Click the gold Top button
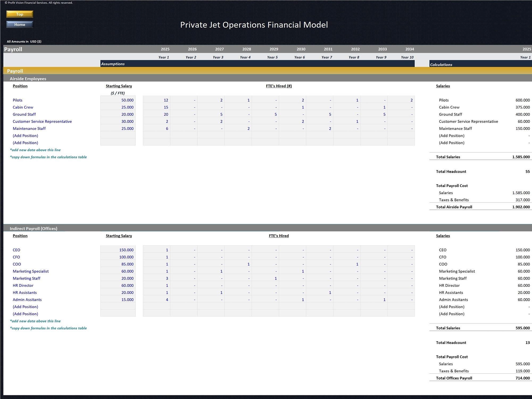Image resolution: width=532 pixels, height=399 pixels. click(x=20, y=14)
